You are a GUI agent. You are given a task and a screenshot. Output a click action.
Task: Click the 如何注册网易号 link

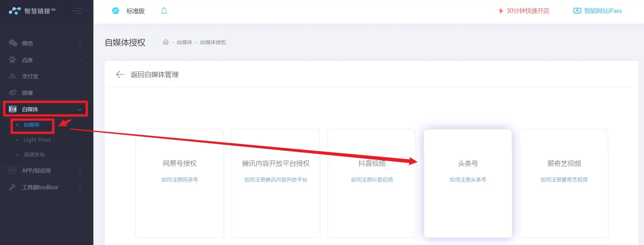[180, 180]
